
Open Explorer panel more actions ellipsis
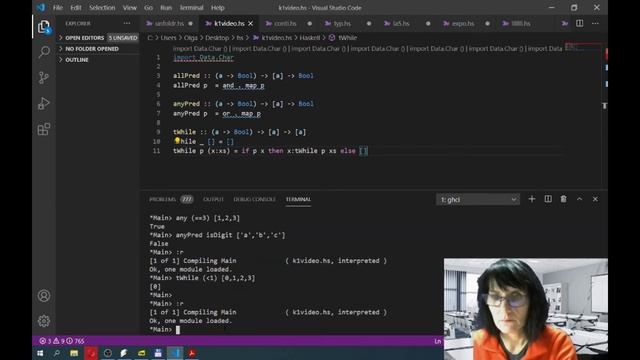127,23
